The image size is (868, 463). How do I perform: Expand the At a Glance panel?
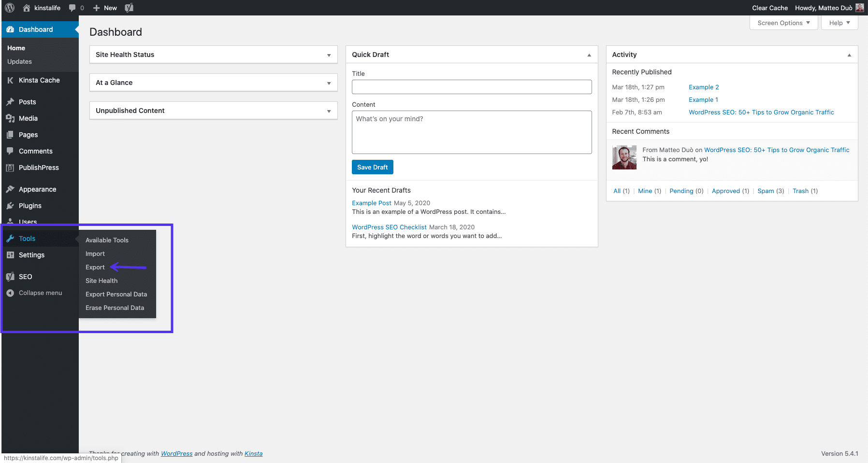click(x=329, y=83)
